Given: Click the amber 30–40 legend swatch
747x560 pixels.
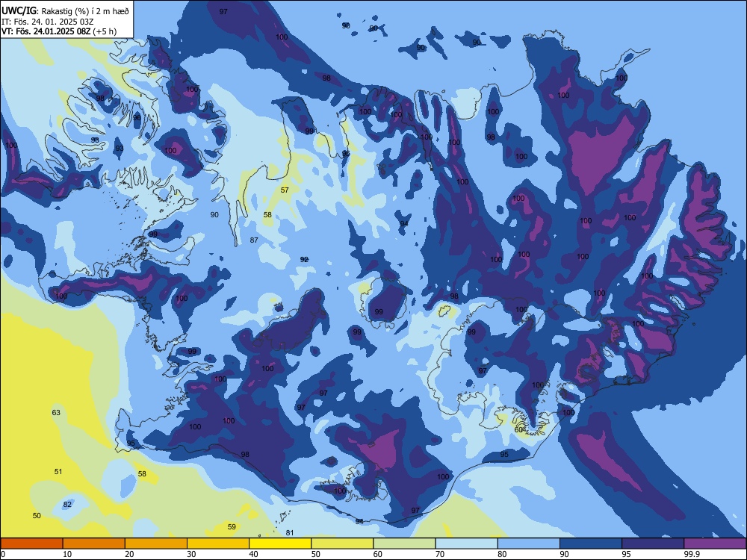Looking at the screenshot, I should coord(218,544).
